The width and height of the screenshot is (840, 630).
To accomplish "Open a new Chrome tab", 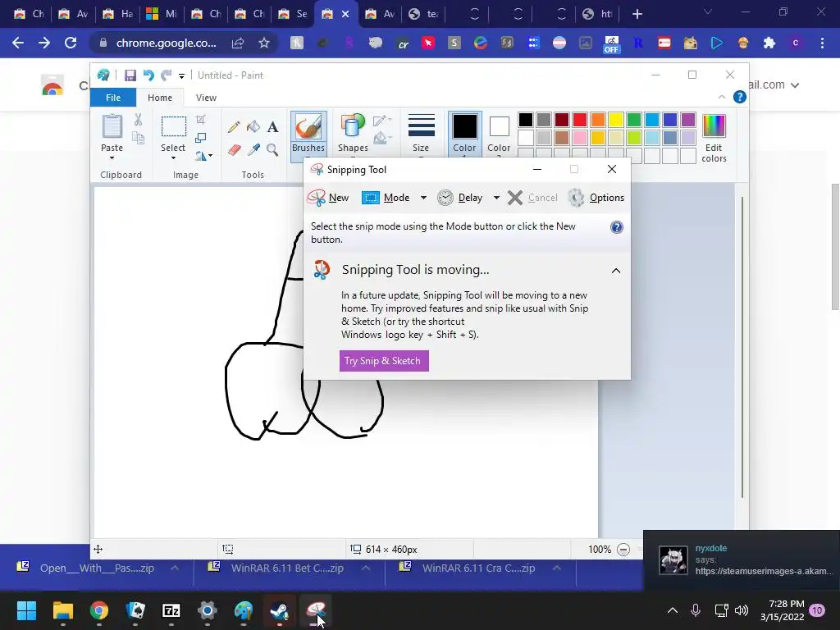I will (637, 14).
